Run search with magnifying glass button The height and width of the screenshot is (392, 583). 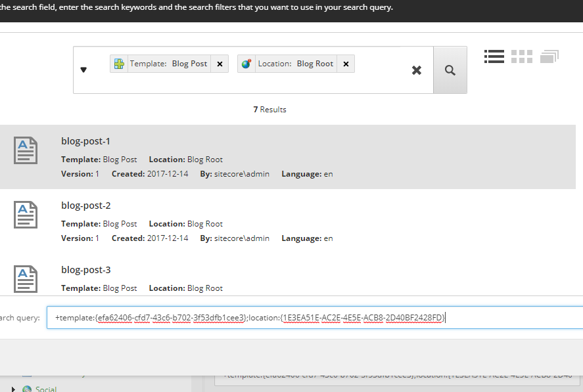tap(450, 70)
